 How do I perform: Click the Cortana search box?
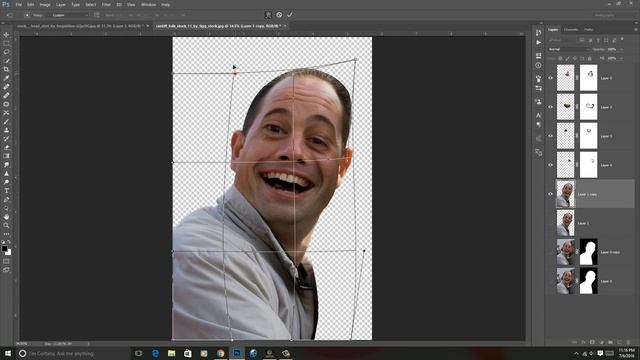click(x=73, y=353)
